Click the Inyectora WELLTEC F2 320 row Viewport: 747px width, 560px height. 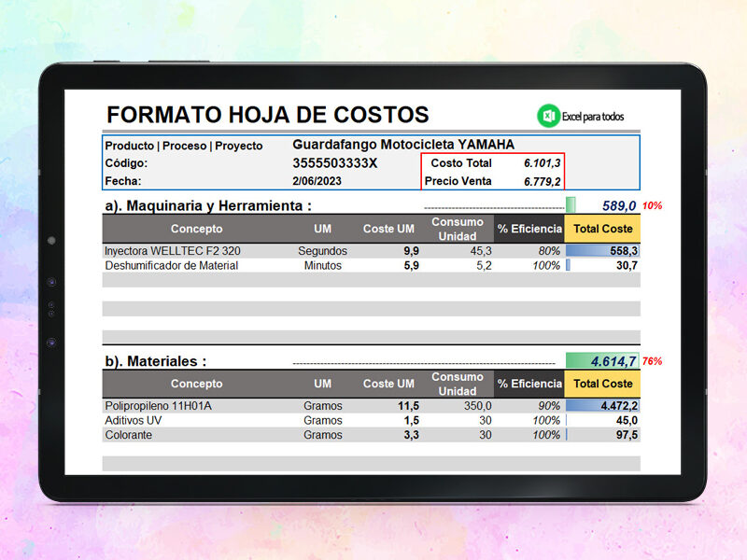[371, 251]
